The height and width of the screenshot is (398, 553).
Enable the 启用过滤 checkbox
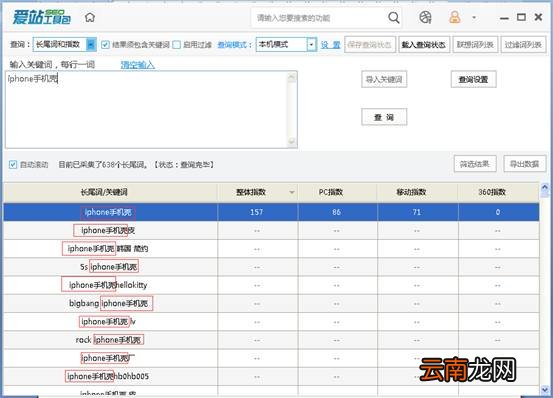click(x=176, y=45)
